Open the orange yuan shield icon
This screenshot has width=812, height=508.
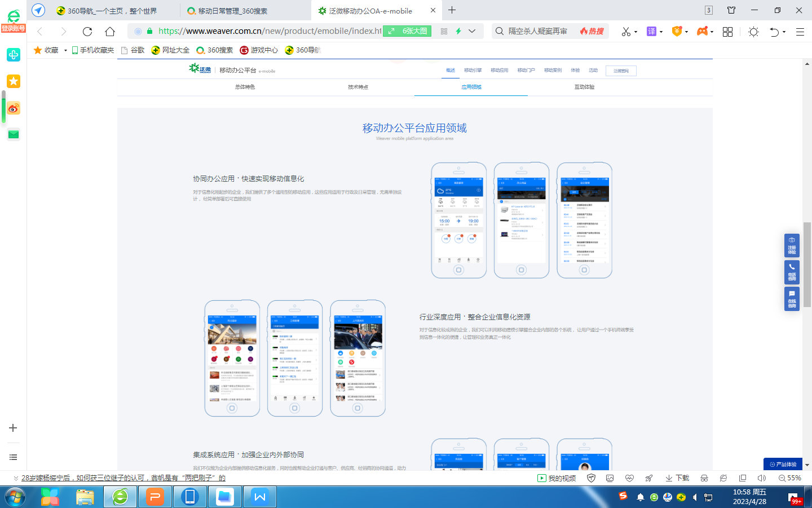677,32
